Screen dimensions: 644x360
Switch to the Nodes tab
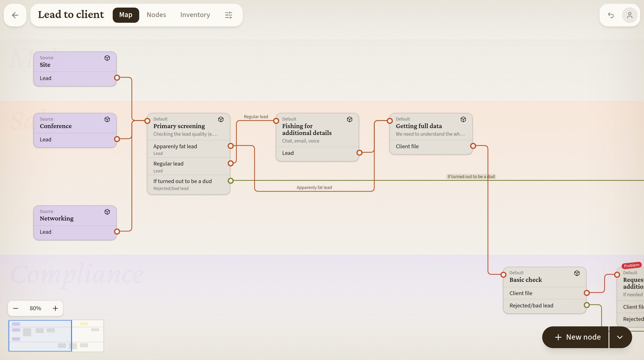tap(156, 15)
